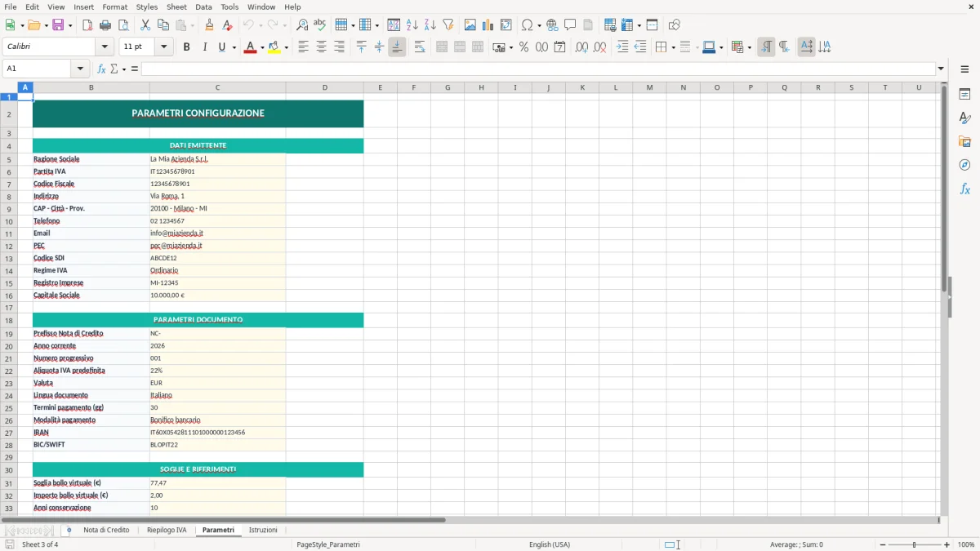Toggle Print Preview
This screenshot has height=551, width=980.
point(122,25)
